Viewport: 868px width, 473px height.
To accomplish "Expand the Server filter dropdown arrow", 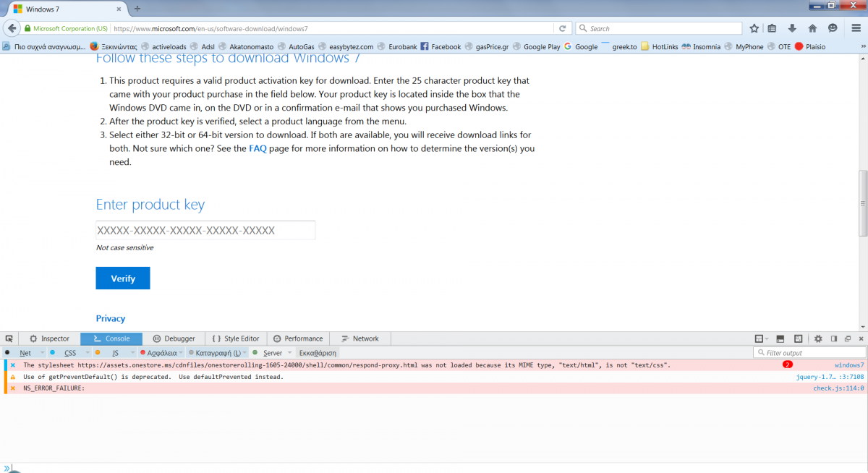I will point(290,353).
